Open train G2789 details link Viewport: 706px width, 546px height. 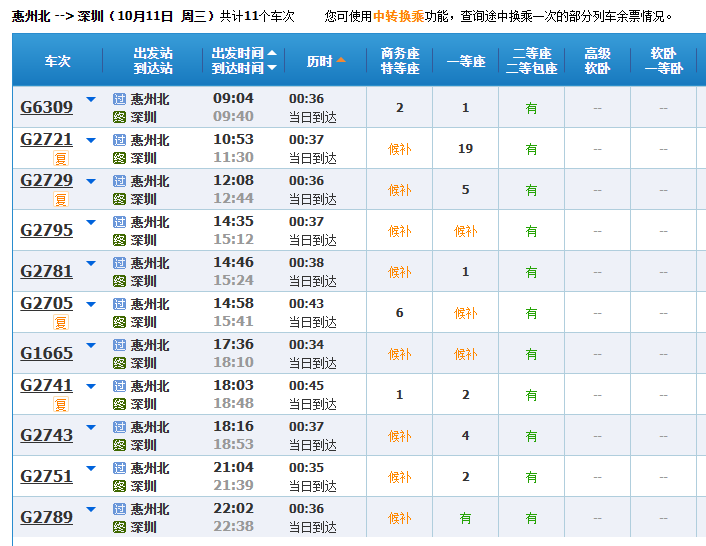point(46,517)
